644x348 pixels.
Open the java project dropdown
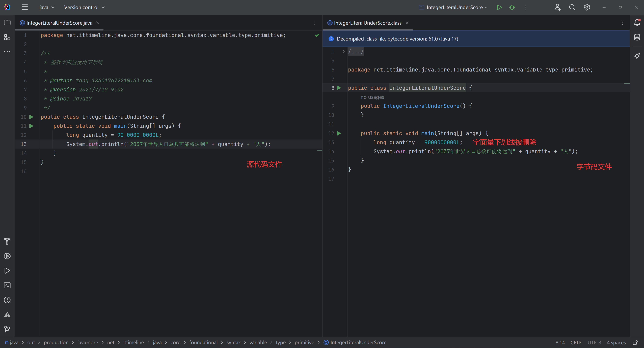click(47, 7)
